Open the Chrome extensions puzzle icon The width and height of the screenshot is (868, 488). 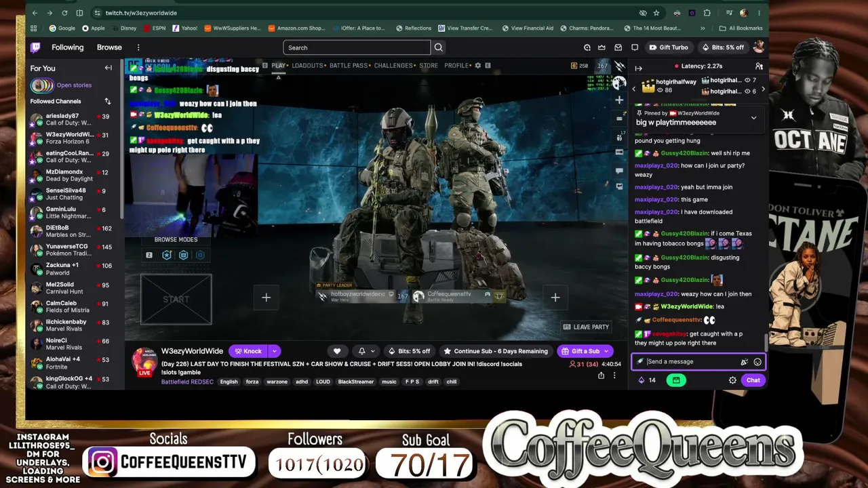tap(707, 13)
